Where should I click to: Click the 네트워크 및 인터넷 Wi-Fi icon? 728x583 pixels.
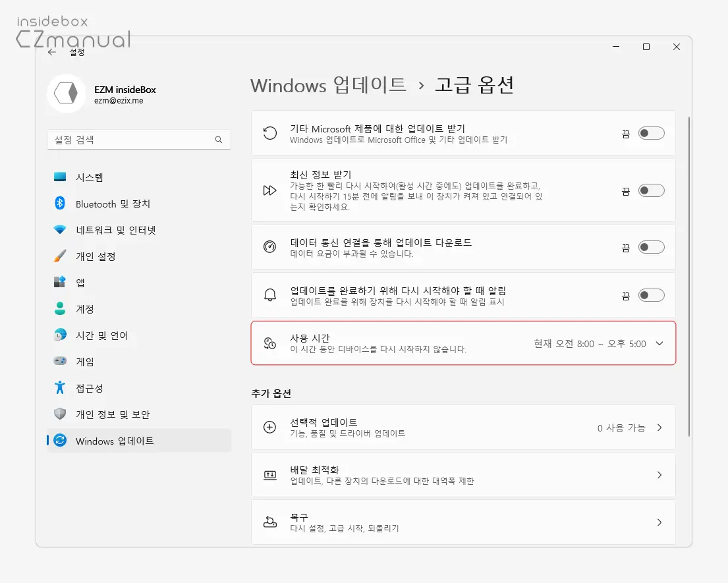coord(60,229)
